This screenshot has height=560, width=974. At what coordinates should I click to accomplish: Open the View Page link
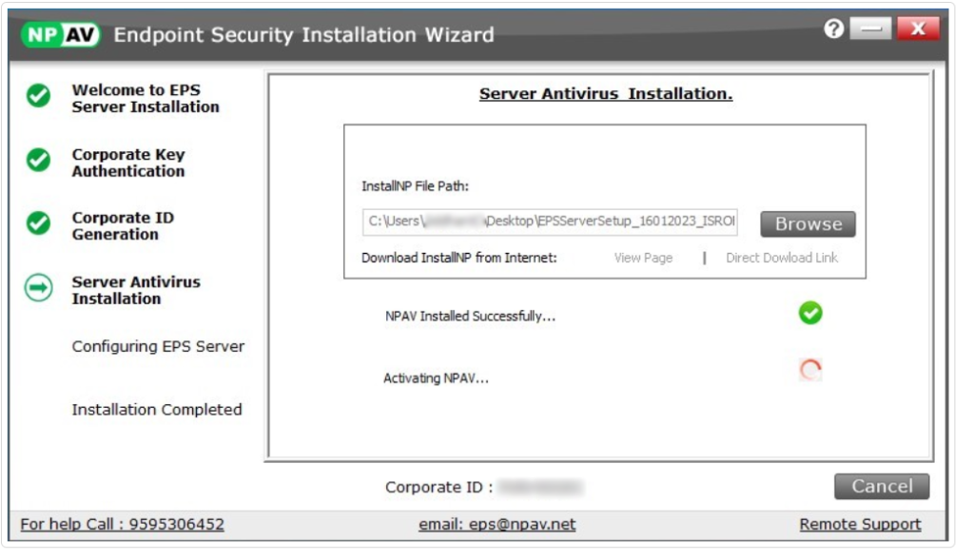[x=643, y=258]
